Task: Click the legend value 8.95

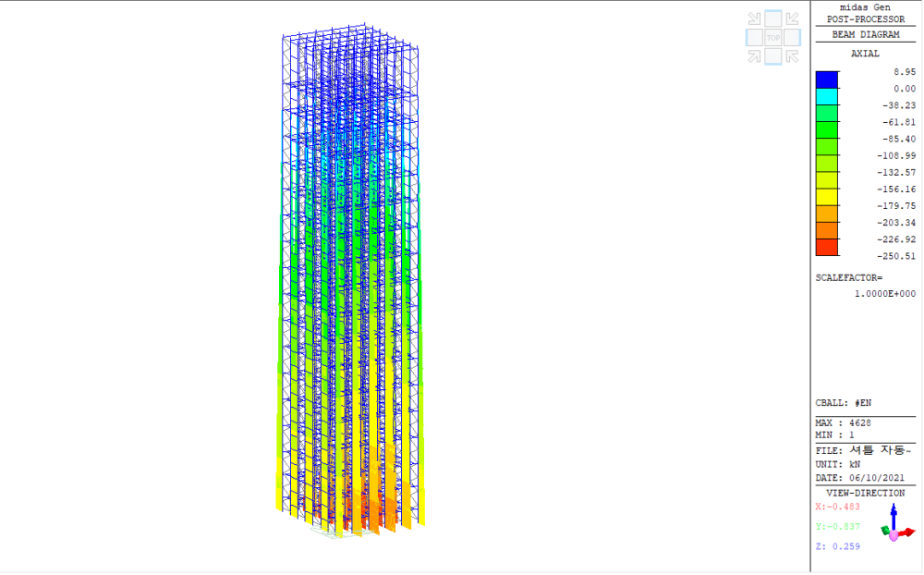Action: [x=905, y=72]
